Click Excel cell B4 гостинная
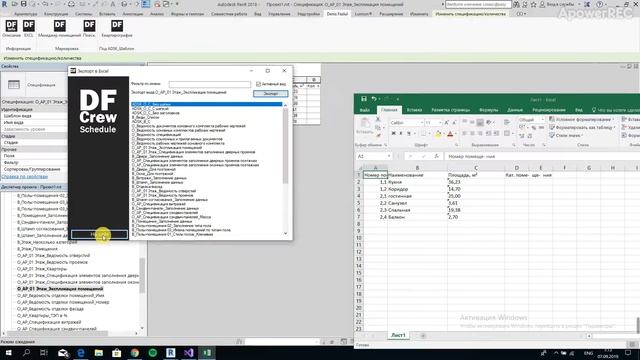This screenshot has width=640, height=360. [417, 196]
